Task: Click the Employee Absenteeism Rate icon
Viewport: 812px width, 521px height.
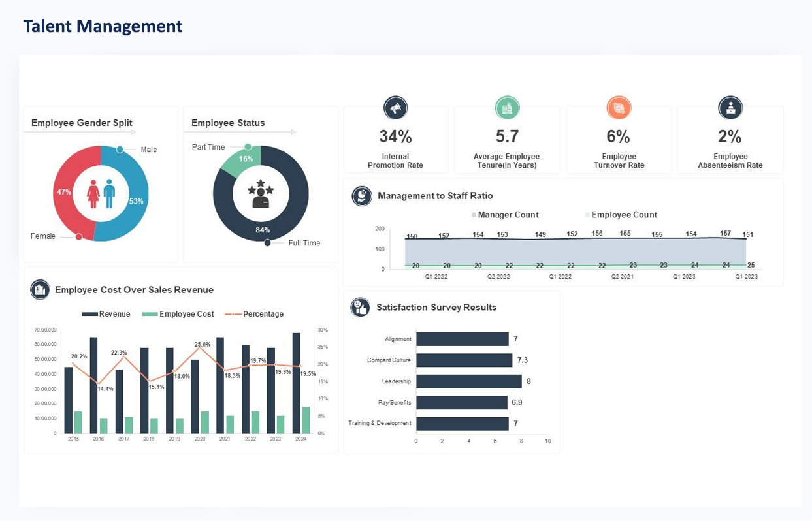Action: [730, 108]
